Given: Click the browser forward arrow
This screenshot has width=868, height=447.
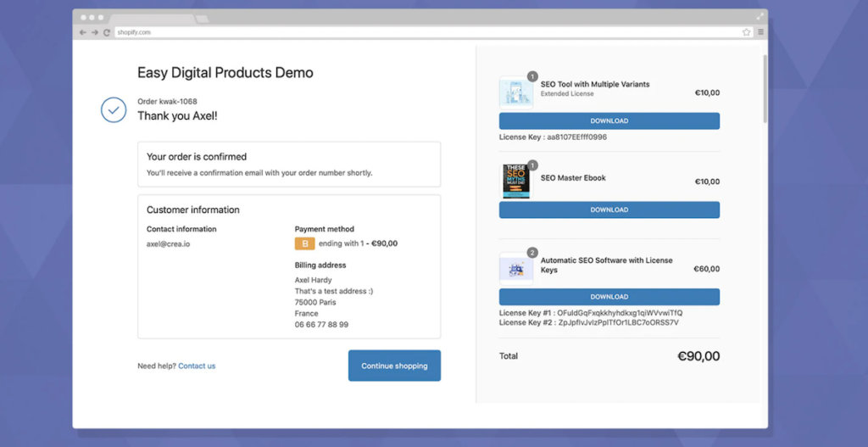Looking at the screenshot, I should 95,33.
